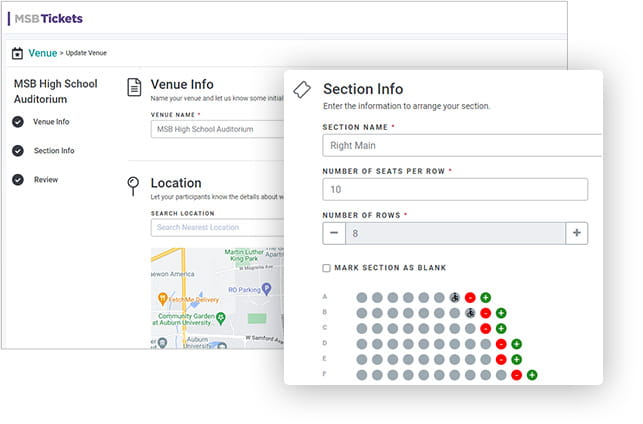
Task: Click the document icon next to Venue Info heading
Action: [x=134, y=87]
